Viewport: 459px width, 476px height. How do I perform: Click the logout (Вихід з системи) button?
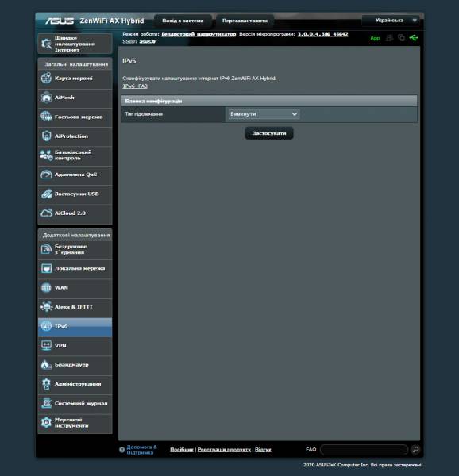point(183,21)
